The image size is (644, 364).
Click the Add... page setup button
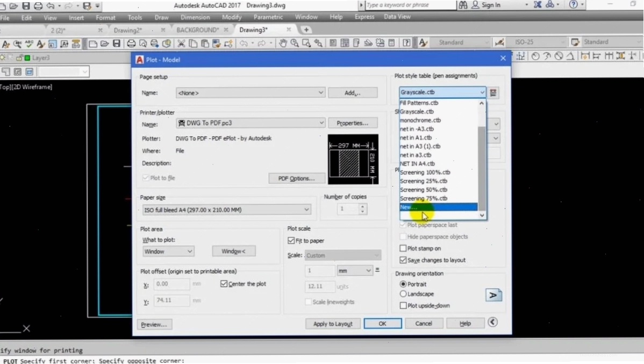pos(353,93)
